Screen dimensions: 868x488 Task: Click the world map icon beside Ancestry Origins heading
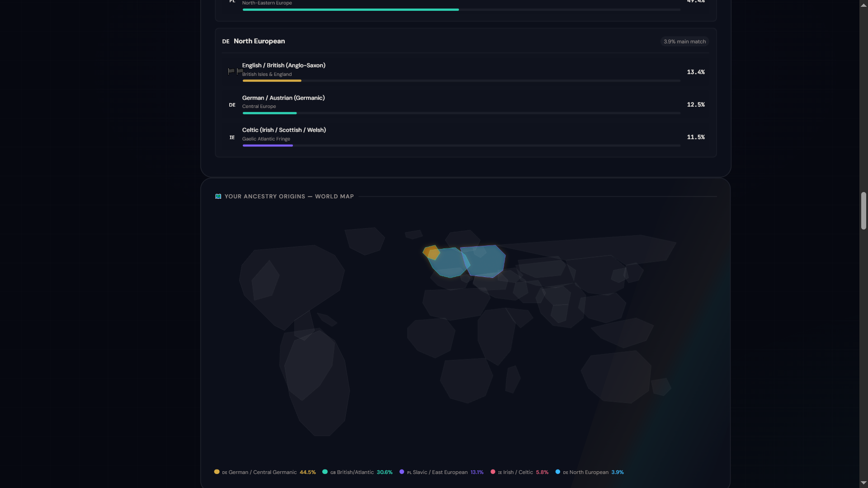pos(218,197)
